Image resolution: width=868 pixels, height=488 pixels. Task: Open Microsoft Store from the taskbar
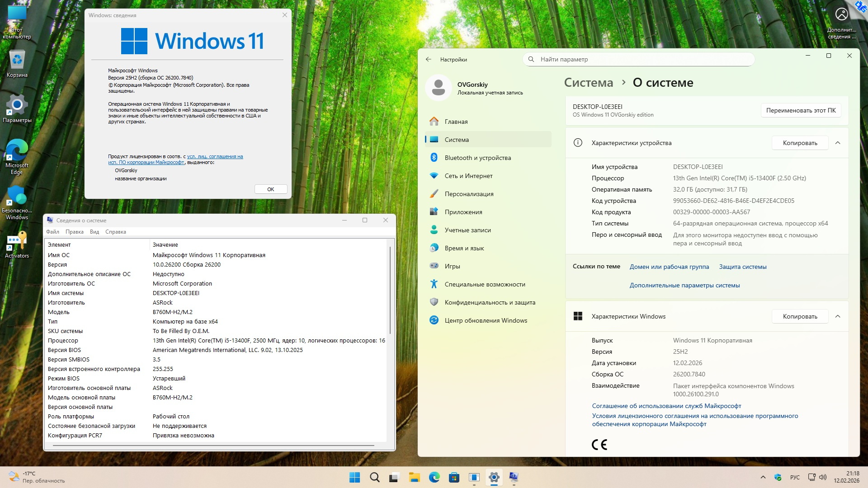454,477
